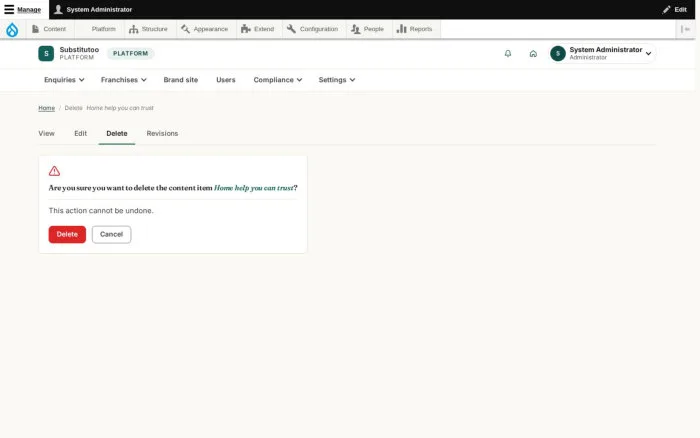The height and width of the screenshot is (438, 700).
Task: Open the Structure admin menu
Action: coord(148,29)
